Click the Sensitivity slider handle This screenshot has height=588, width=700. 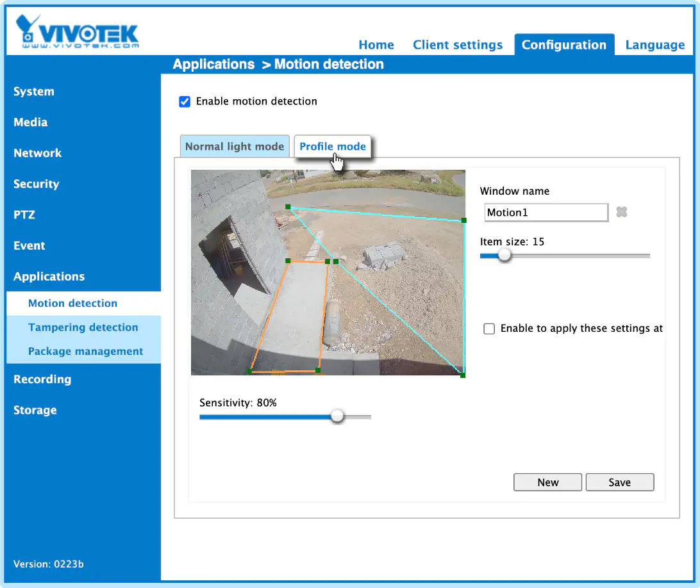(337, 416)
